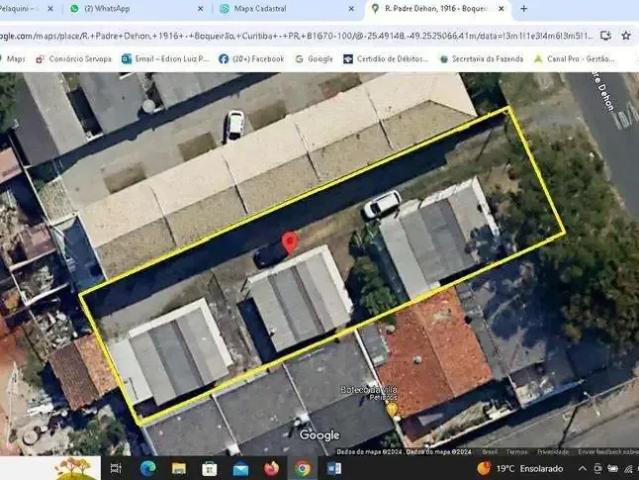The width and height of the screenshot is (639, 480).
Task: Click the address bar URL field
Action: [x=280, y=35]
